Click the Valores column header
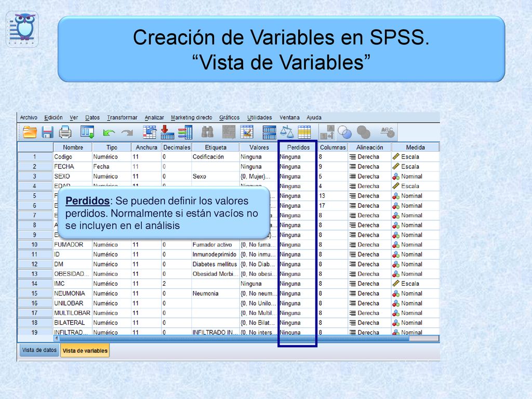Viewport: 532px width, 399px height. (x=259, y=147)
